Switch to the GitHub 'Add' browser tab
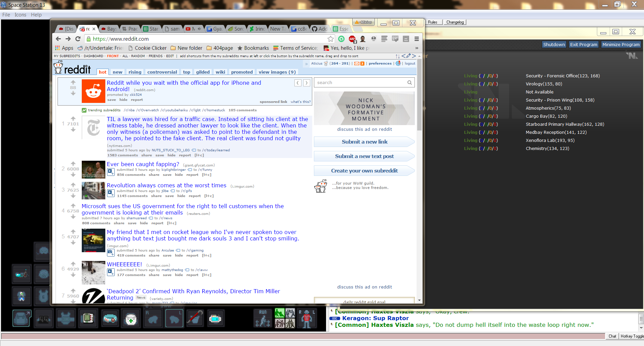The image size is (644, 346). (320, 29)
